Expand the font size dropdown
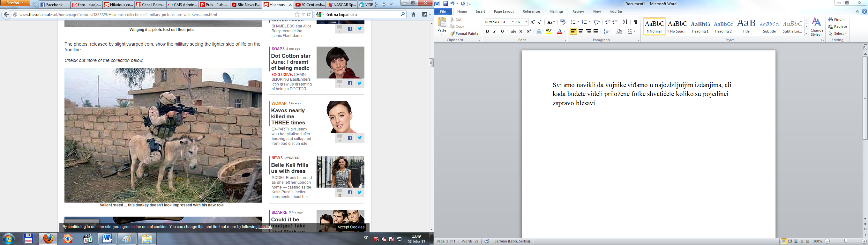Viewport: 868px width, 245px height. [x=526, y=22]
